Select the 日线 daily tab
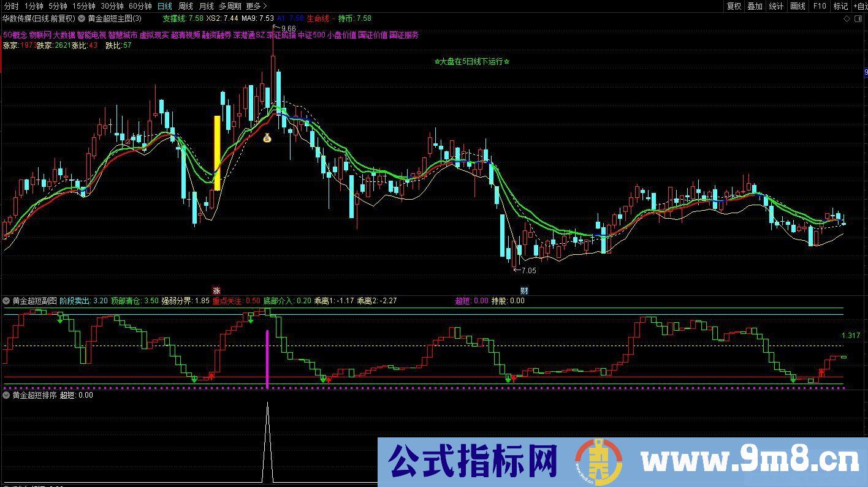 click(x=165, y=6)
